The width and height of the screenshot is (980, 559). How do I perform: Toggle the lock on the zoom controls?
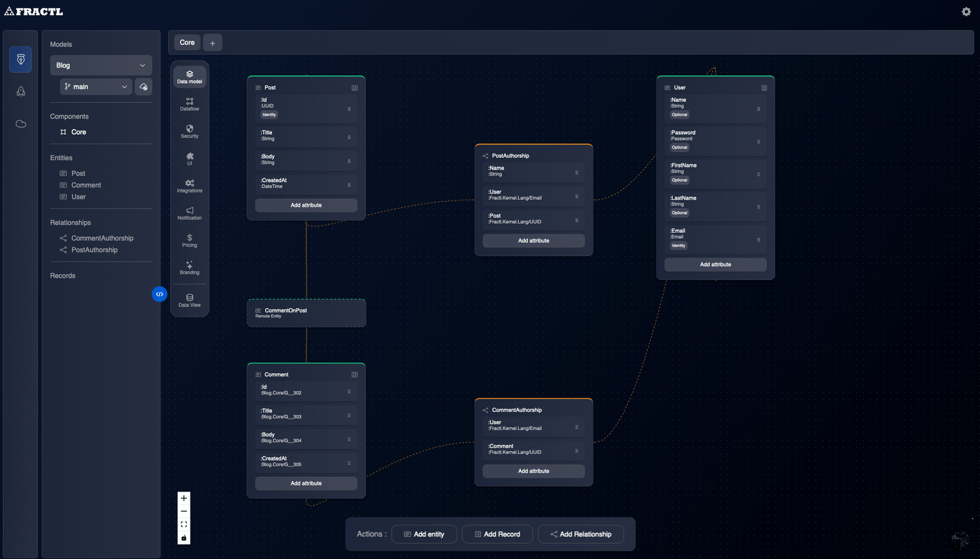(x=184, y=537)
